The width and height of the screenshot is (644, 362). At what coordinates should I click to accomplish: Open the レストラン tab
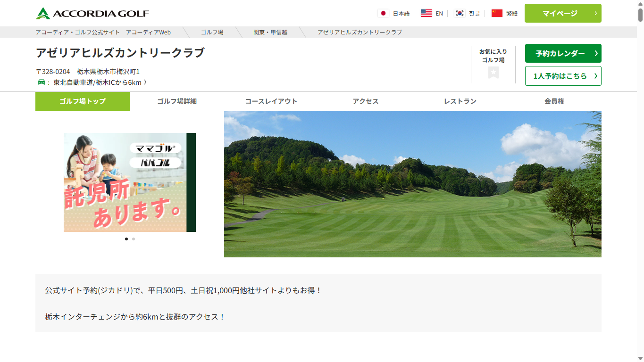[460, 101]
